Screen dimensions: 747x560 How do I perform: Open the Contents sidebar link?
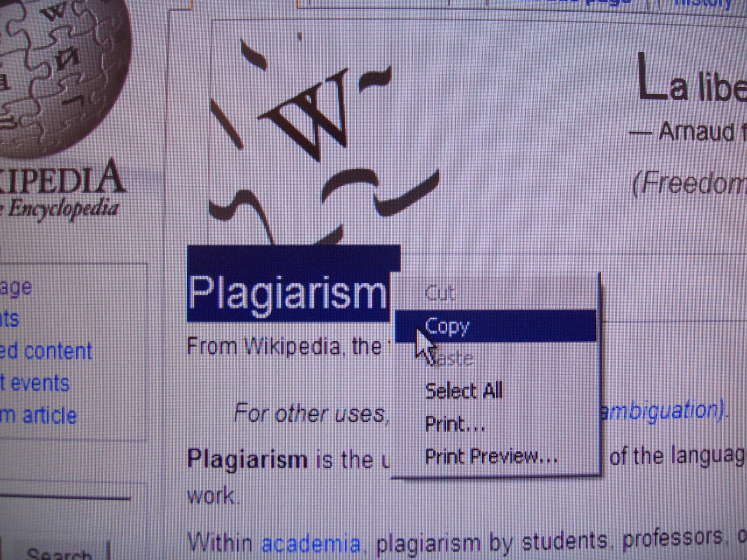click(9, 320)
